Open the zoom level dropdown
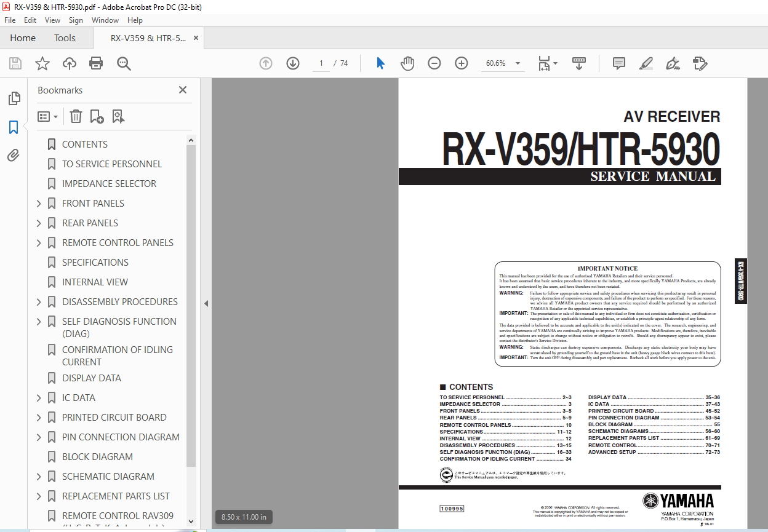This screenshot has width=768, height=532. coord(518,63)
